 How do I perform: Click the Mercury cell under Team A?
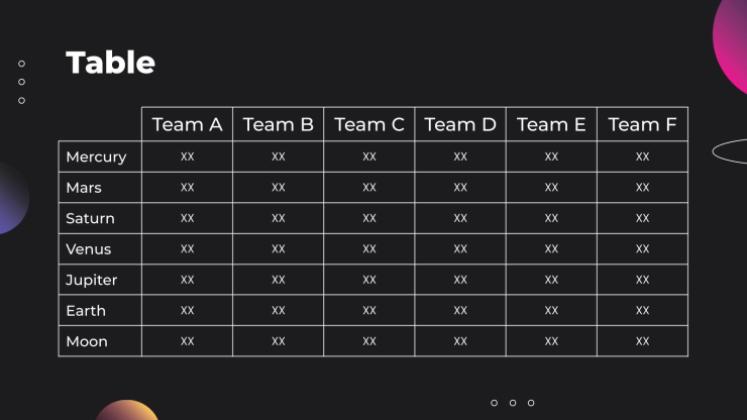(187, 157)
